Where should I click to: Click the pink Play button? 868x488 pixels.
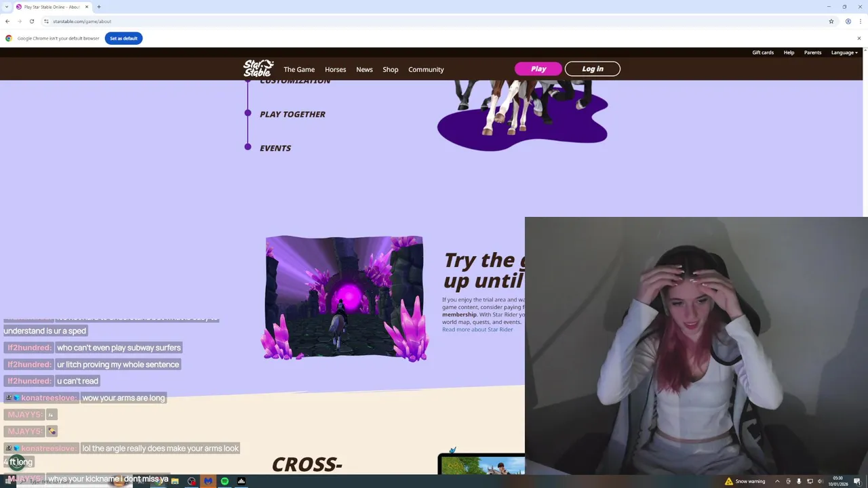(x=538, y=68)
